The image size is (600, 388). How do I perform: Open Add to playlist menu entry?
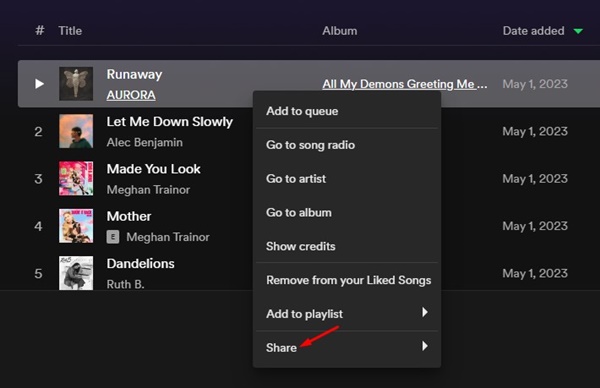pyautogui.click(x=347, y=314)
